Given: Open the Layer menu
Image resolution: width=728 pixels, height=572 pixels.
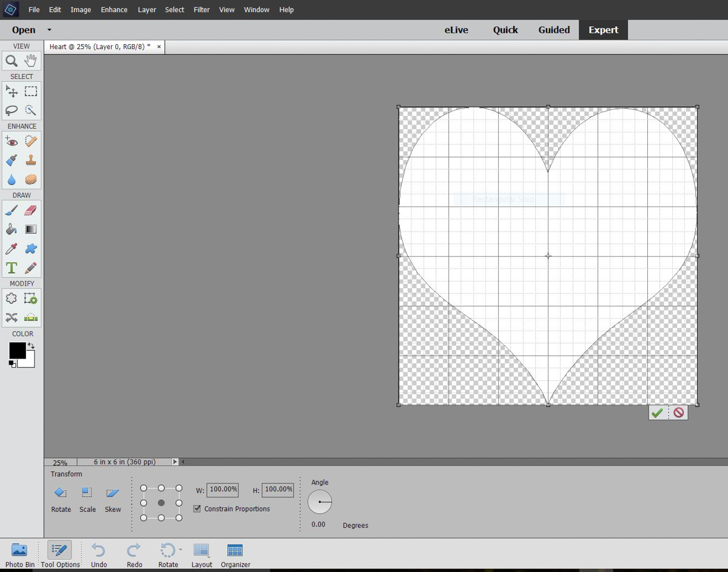Looking at the screenshot, I should pyautogui.click(x=147, y=10).
